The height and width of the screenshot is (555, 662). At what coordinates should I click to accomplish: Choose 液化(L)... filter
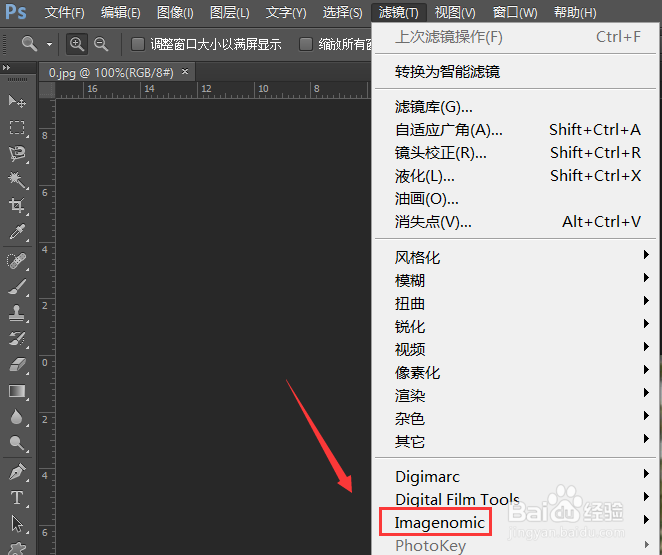[x=515, y=176]
